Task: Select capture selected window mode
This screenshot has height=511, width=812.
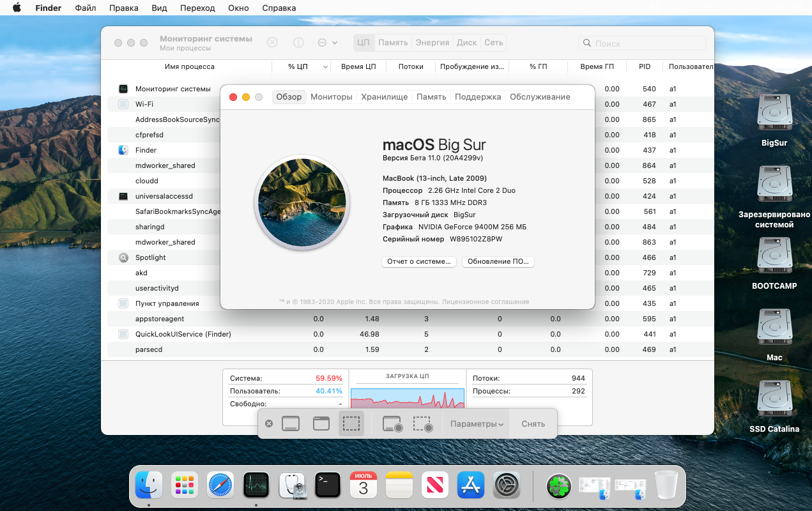Action: pyautogui.click(x=321, y=423)
